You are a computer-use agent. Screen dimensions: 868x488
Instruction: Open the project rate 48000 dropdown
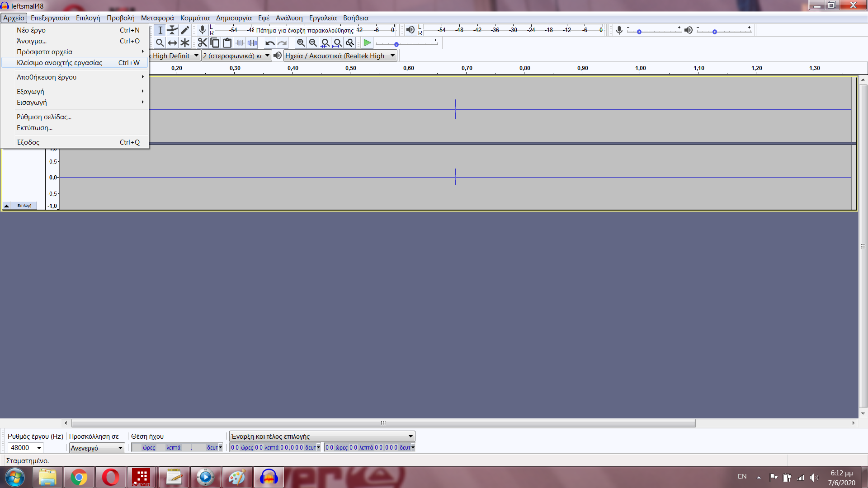click(39, 448)
